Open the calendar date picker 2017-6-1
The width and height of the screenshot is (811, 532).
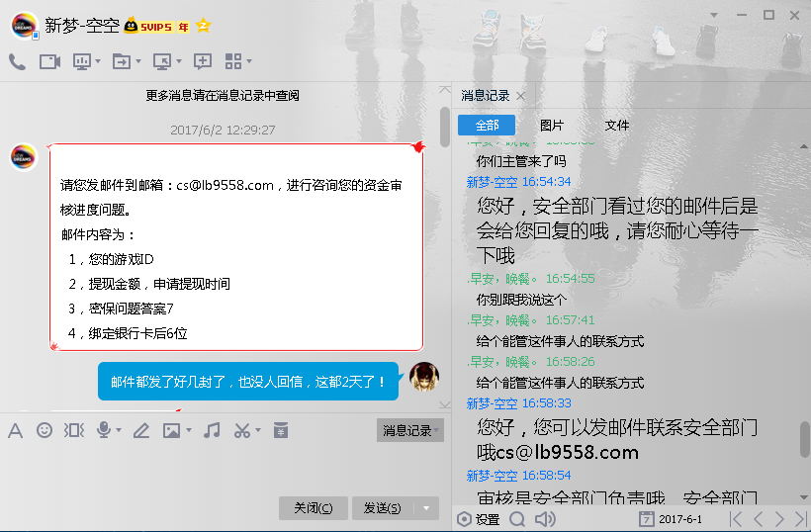671,519
